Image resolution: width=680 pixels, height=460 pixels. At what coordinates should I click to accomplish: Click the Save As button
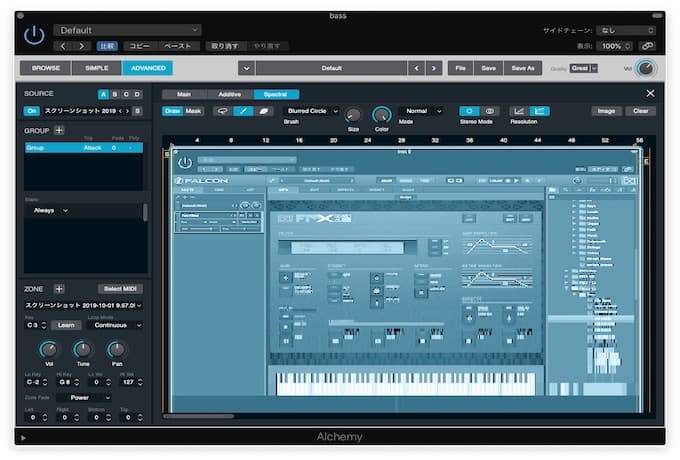click(x=523, y=68)
